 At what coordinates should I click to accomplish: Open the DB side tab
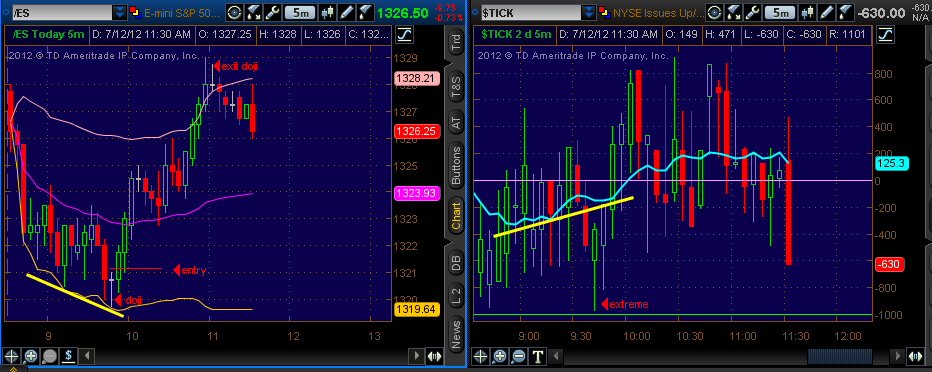point(456,262)
